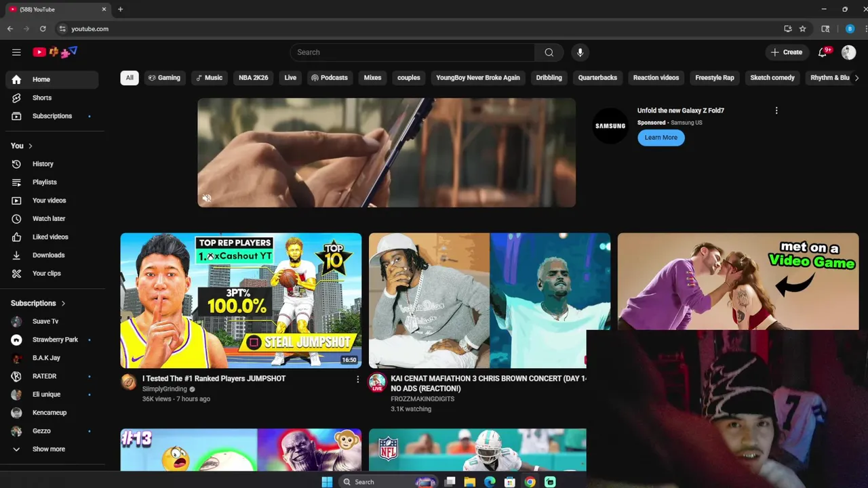868x488 pixels.
Task: Expand the You section
Action: point(22,146)
